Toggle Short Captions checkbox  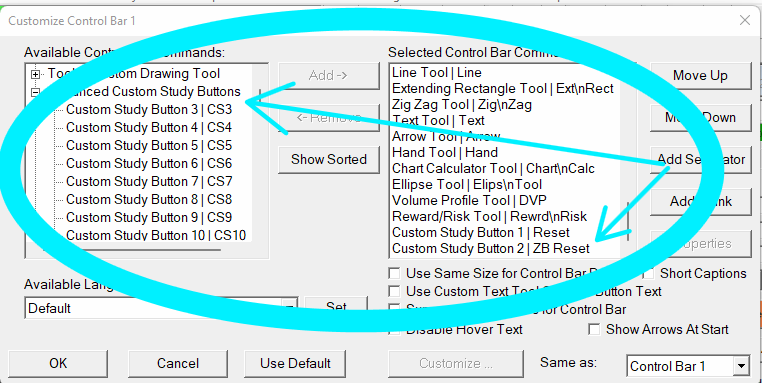(649, 274)
